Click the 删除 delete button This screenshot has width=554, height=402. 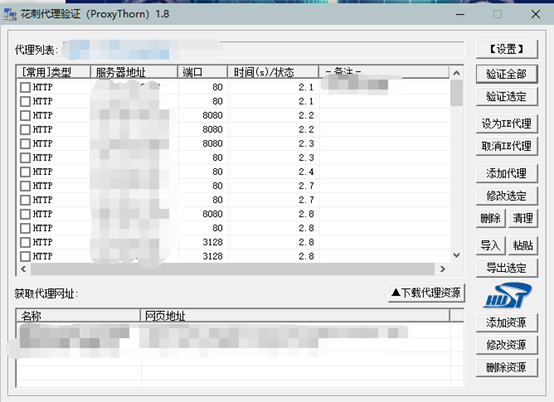click(491, 218)
